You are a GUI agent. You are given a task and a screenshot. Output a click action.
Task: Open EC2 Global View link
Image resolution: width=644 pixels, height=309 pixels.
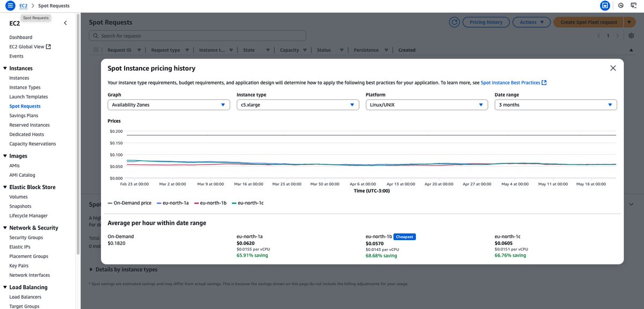coord(27,47)
